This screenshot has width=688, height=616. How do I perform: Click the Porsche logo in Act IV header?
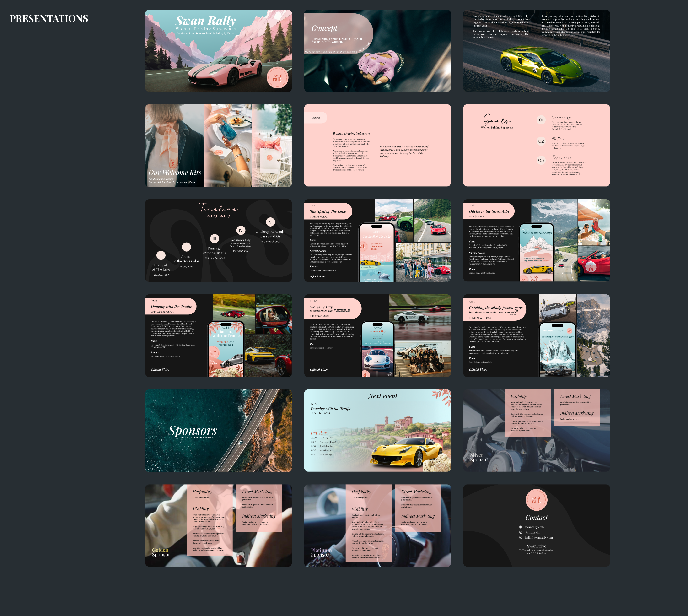[x=342, y=310]
